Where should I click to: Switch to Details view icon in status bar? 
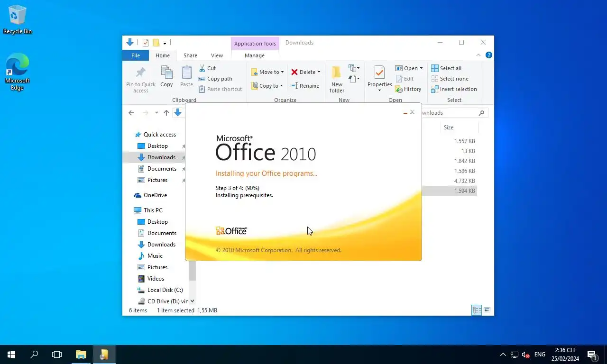coord(477,310)
